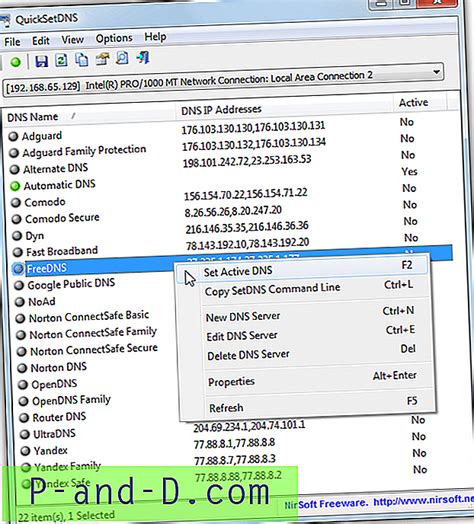474x524 pixels.
Task: Click IP addresses 8.26.56.26,8.20.247.20
Action: coord(233,211)
